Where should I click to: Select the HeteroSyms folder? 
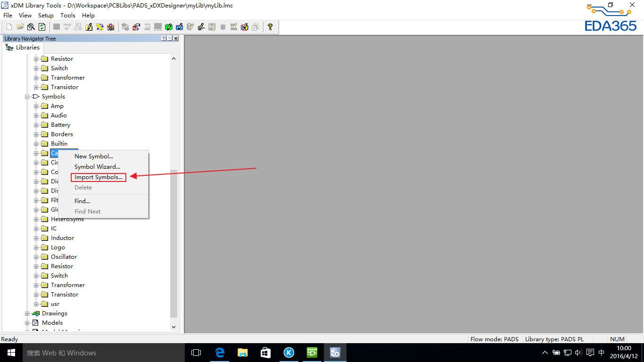point(67,219)
